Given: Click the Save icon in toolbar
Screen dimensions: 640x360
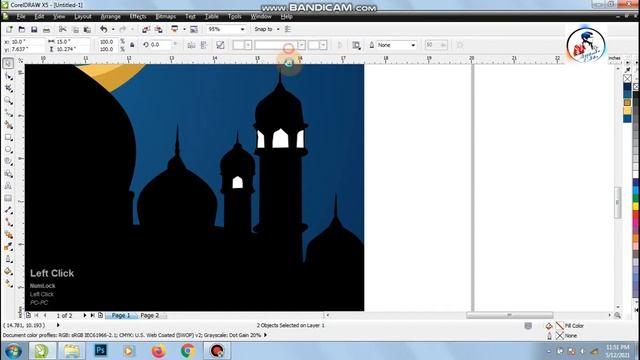Looking at the screenshot, I should click(x=34, y=29).
